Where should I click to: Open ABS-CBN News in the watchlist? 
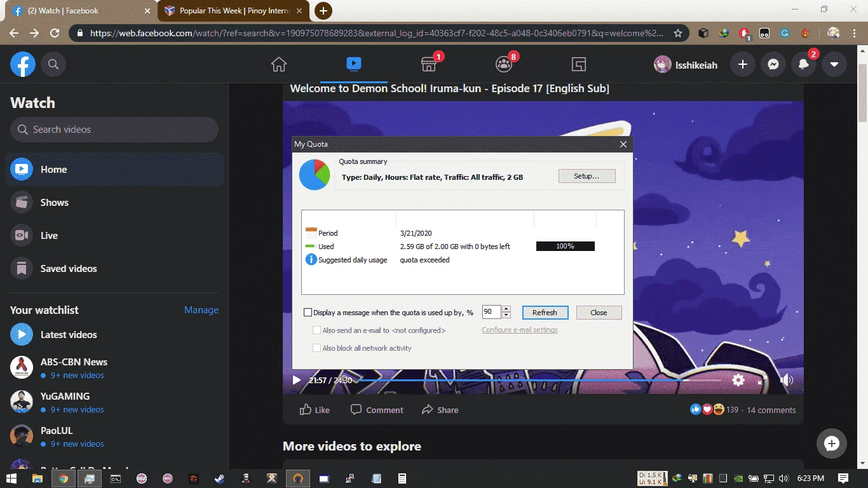tap(114, 368)
